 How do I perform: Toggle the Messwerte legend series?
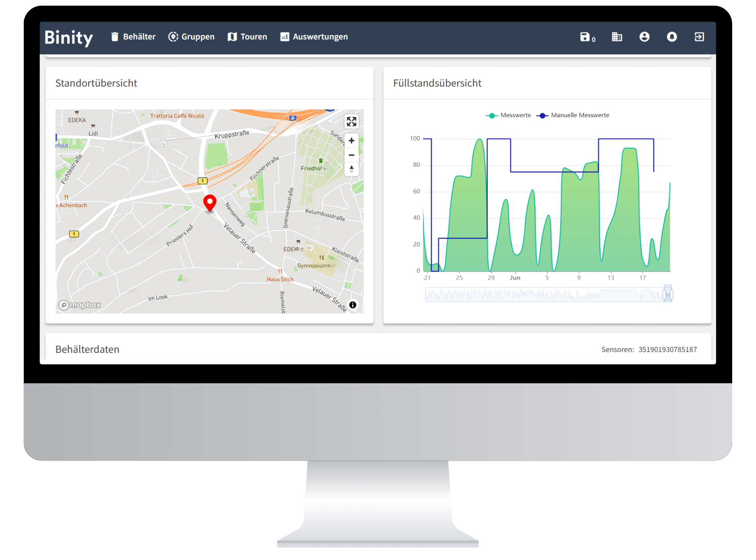point(508,115)
